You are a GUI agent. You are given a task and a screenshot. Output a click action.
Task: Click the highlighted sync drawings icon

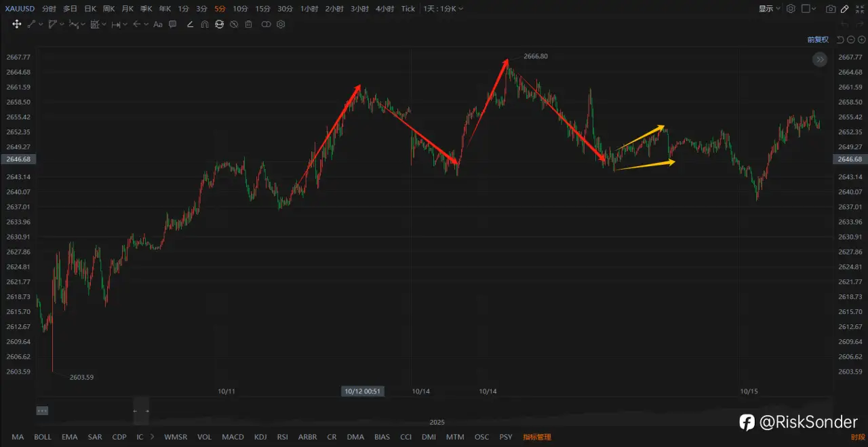(x=219, y=24)
